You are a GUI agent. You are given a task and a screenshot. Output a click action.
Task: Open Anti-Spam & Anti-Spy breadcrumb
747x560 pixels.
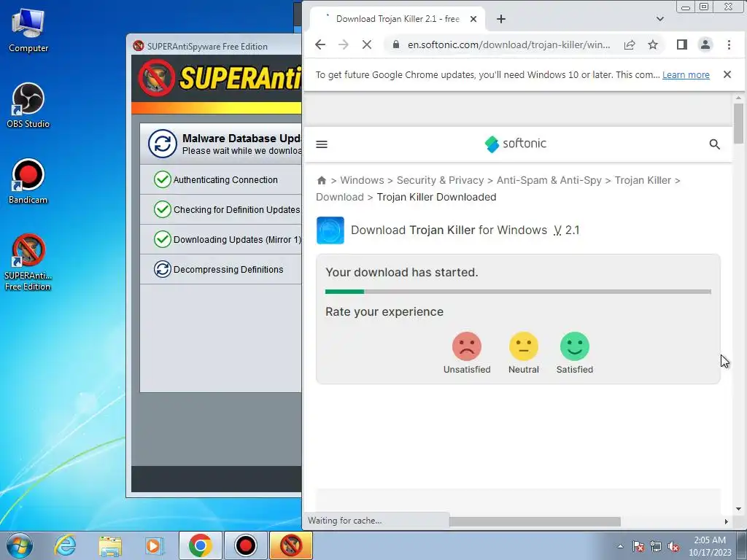[x=549, y=181]
